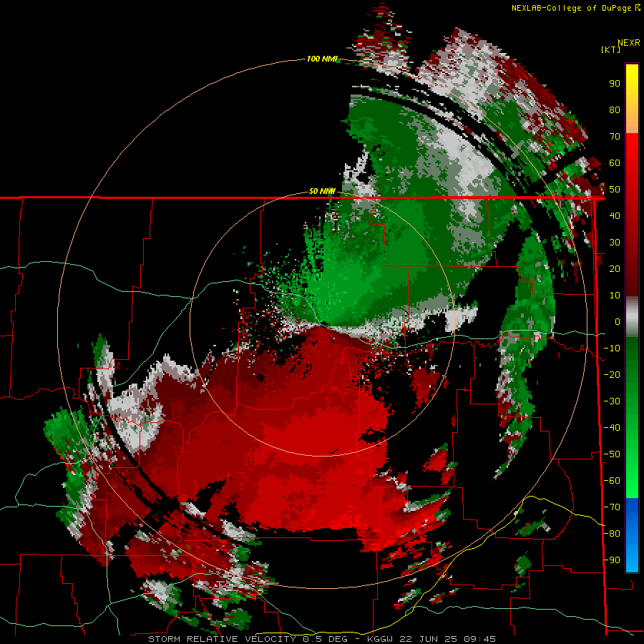Click the -50 value on the velocity scale

coord(612,454)
